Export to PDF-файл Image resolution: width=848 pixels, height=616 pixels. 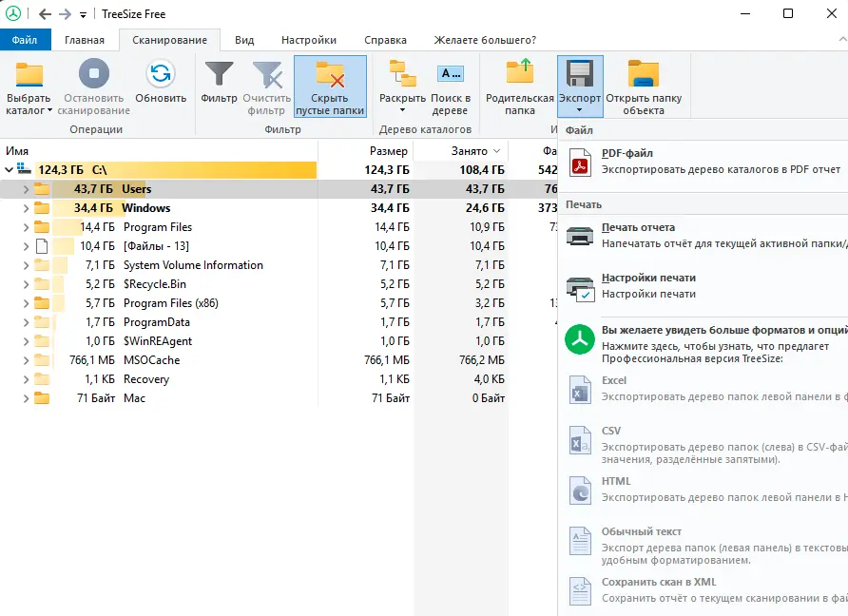[x=703, y=162]
